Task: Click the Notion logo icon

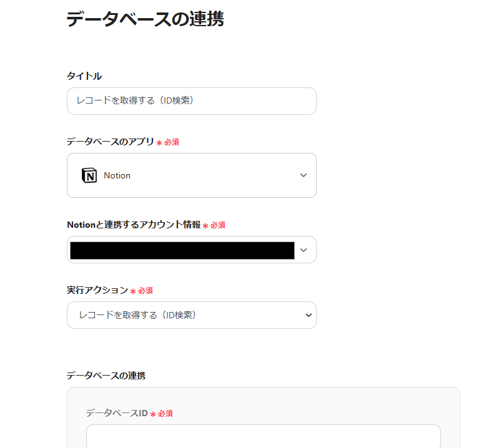Action: 89,175
